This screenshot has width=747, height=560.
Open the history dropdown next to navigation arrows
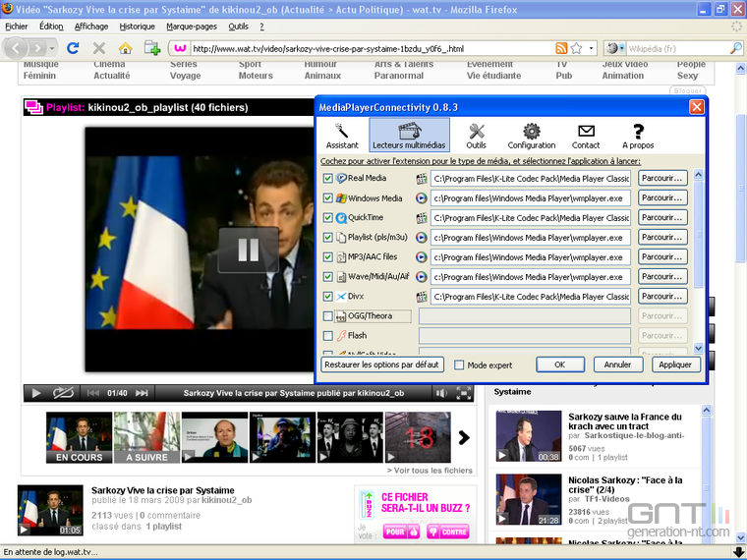(x=52, y=48)
